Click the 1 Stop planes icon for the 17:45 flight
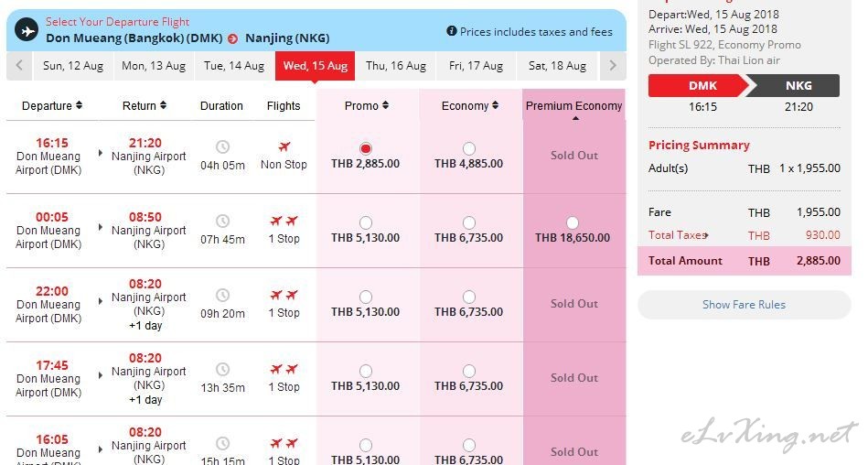The image size is (868, 465). [x=284, y=369]
